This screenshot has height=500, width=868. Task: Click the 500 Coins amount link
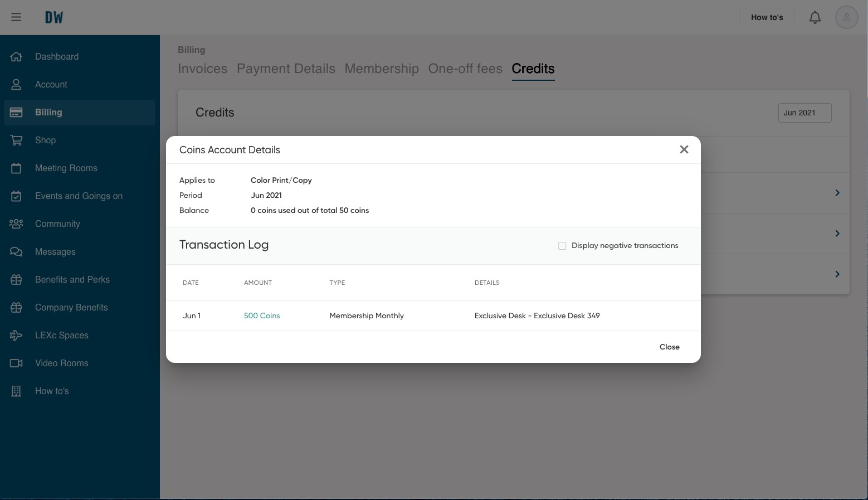[x=262, y=315]
